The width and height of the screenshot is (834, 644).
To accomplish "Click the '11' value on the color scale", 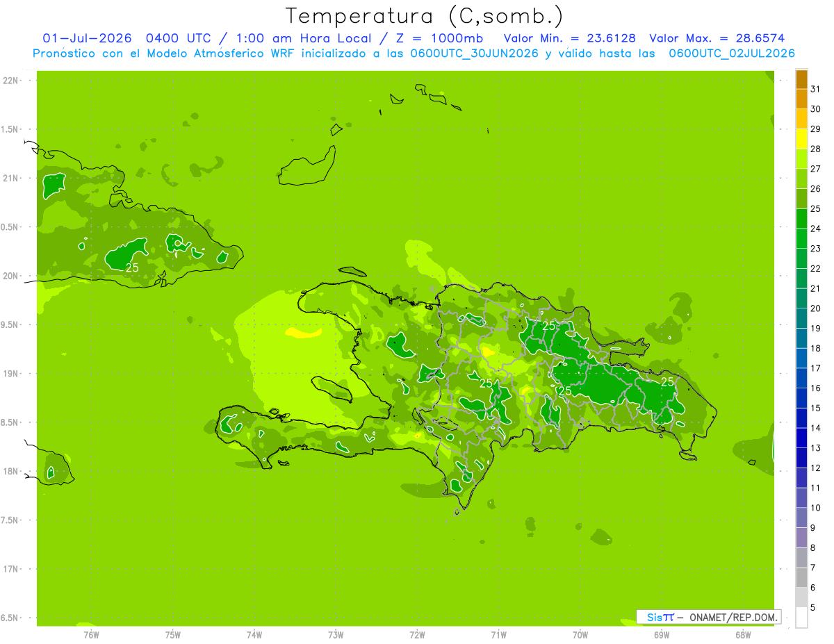I will point(815,488).
